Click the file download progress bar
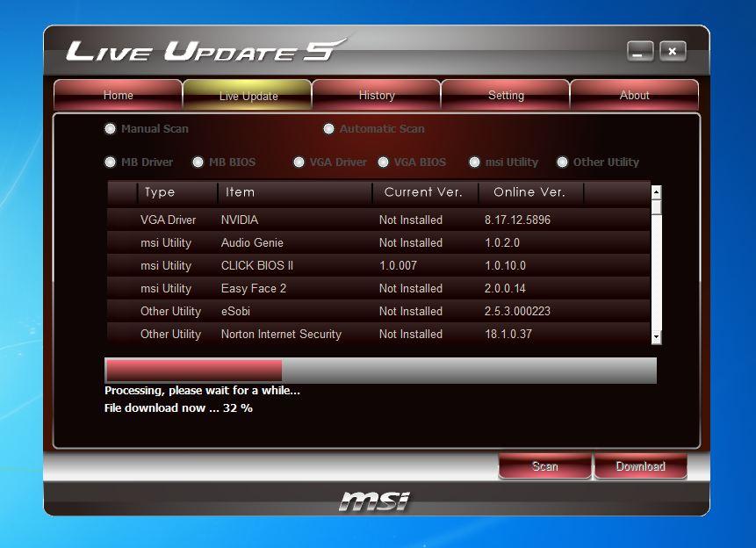Viewport: 756px width, 548px height. [x=380, y=371]
